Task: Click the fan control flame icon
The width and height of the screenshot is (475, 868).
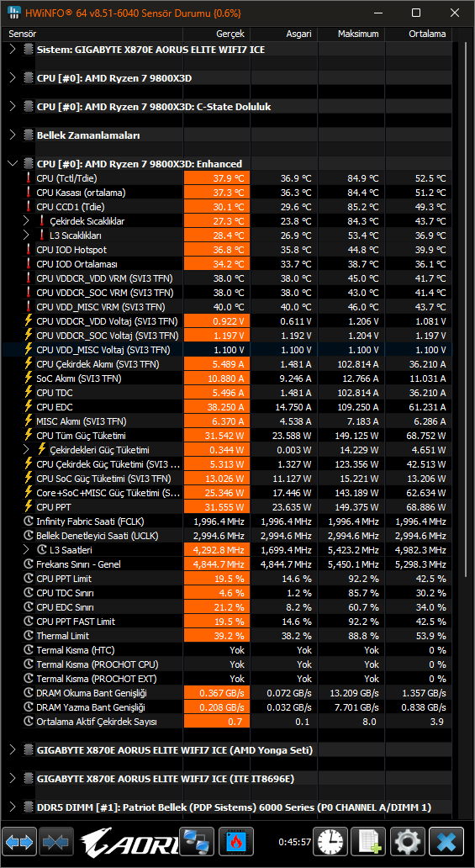Action: 236,842
